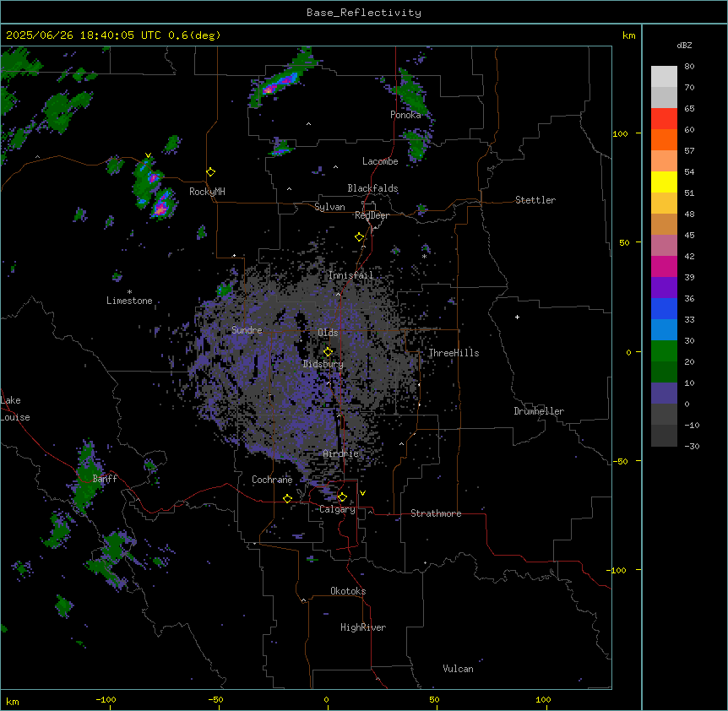The image size is (728, 711).
Task: Click the lightest gray 80-70 dBZ legend swatch
Action: [x=664, y=77]
